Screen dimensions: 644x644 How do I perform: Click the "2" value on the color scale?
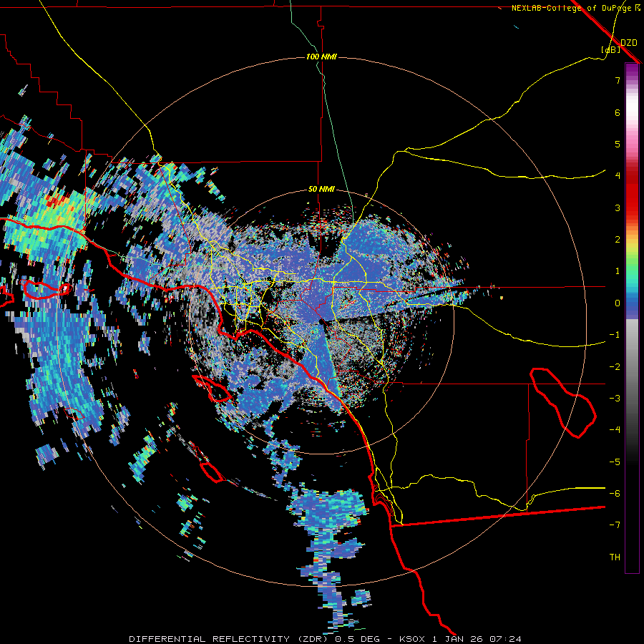(618, 240)
